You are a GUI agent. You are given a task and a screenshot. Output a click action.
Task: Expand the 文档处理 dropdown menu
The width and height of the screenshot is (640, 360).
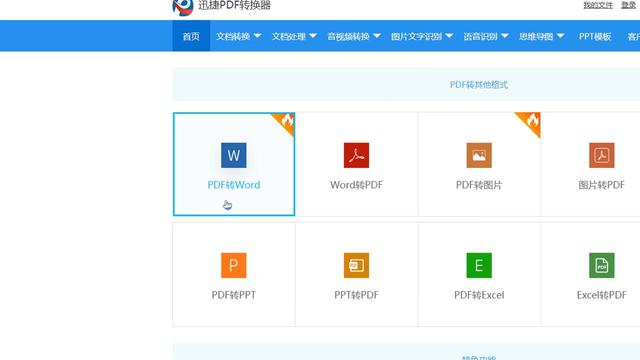(294, 36)
